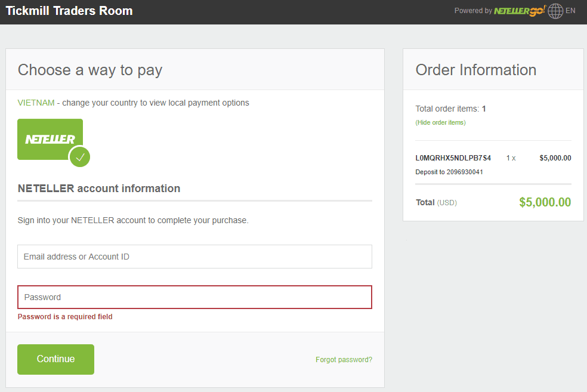Click the NETELLER go logo in header
This screenshot has width=587, height=392.
(x=519, y=11)
